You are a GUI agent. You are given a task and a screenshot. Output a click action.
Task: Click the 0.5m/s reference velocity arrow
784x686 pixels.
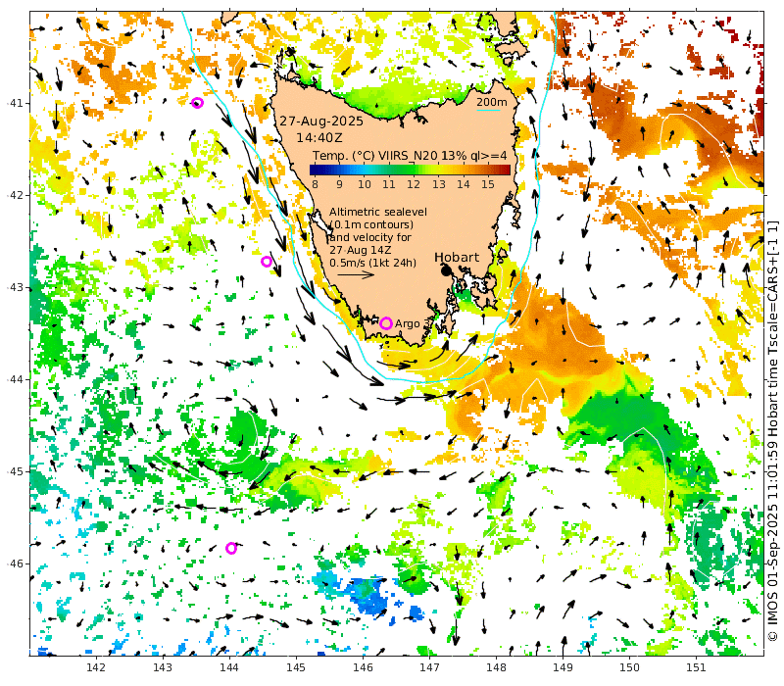pyautogui.click(x=356, y=274)
